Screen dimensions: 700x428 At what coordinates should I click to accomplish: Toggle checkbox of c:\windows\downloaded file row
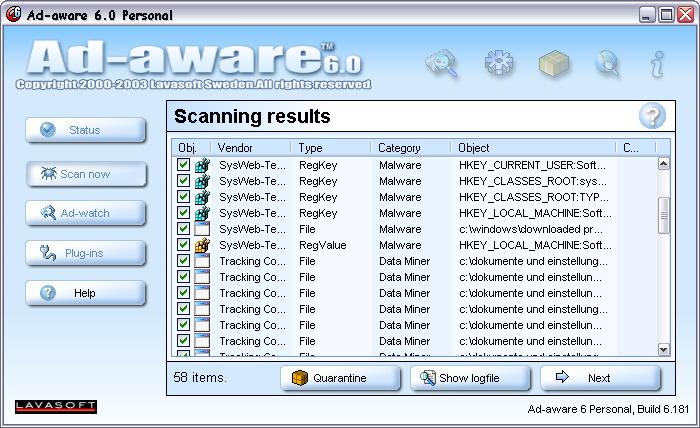(183, 229)
